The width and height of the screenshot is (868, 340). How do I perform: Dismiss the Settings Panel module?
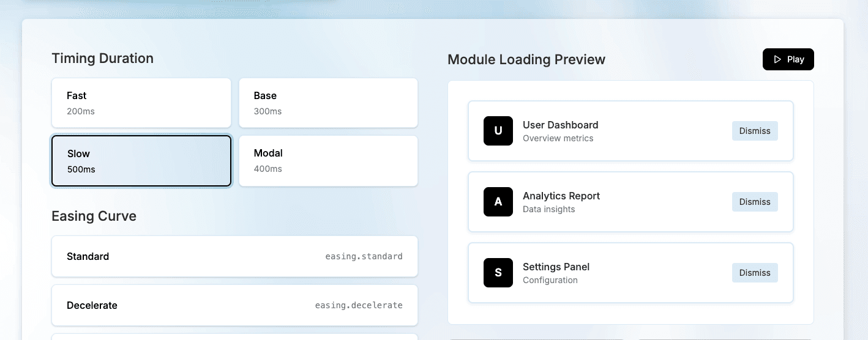(755, 273)
